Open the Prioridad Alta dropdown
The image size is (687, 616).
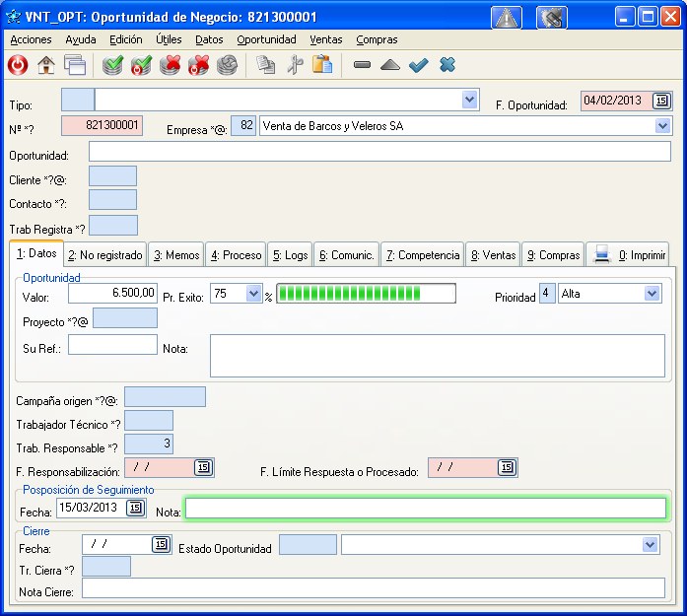coord(652,293)
